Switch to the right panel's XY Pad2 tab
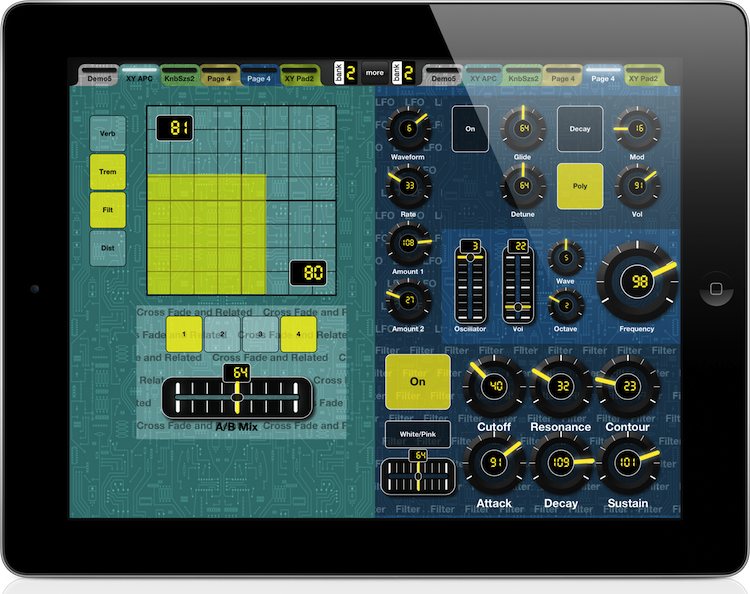The height and width of the screenshot is (594, 750). click(x=643, y=76)
